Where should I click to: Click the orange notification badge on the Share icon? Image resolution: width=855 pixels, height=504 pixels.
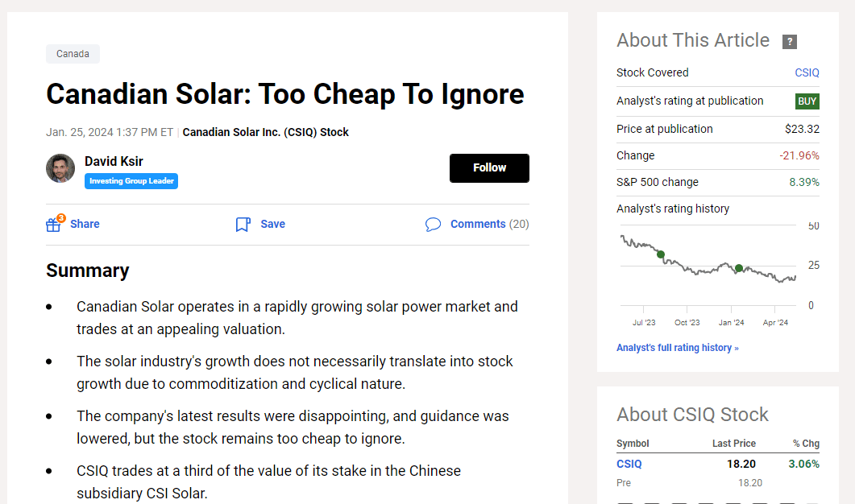[61, 217]
